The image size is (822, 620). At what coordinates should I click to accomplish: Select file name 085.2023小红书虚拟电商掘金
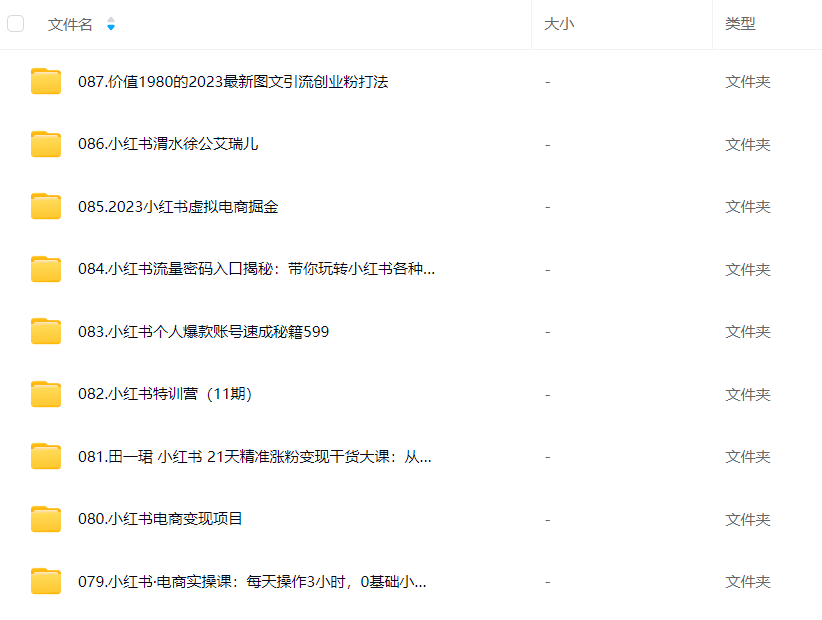point(178,206)
